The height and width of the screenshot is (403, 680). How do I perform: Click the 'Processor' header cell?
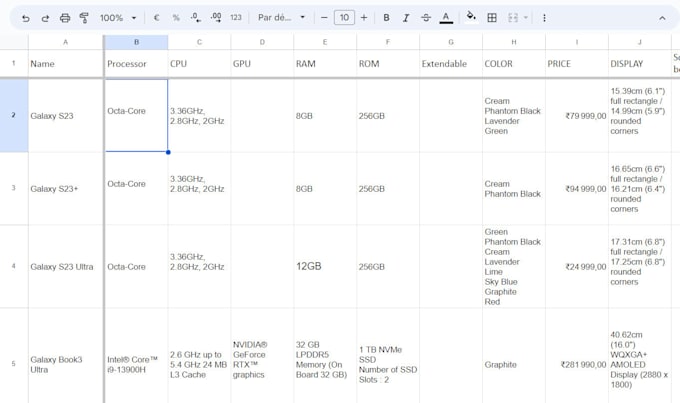[x=136, y=64]
